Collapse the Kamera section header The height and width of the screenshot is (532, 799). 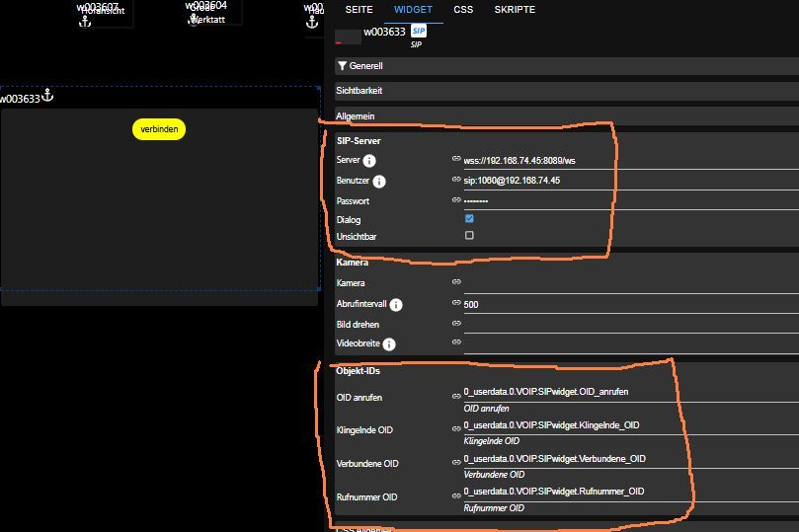(x=353, y=263)
